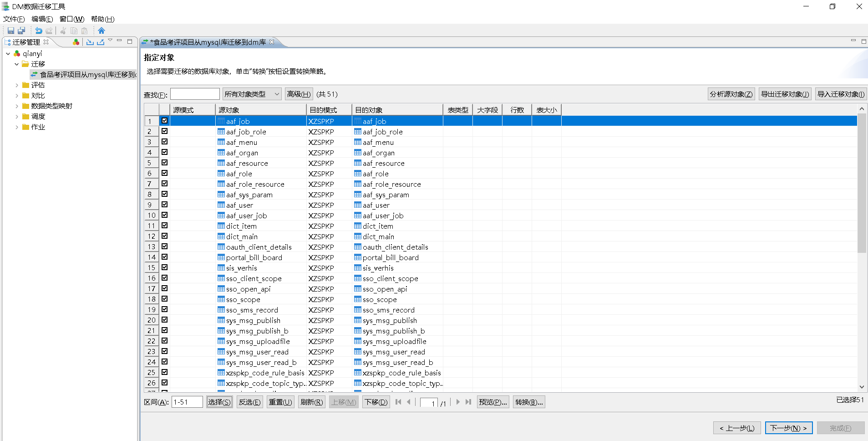Click the 区间(A) range input field

click(x=187, y=402)
